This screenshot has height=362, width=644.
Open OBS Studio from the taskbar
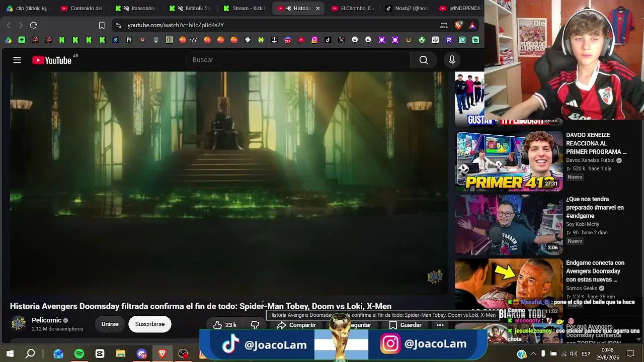[x=183, y=354]
